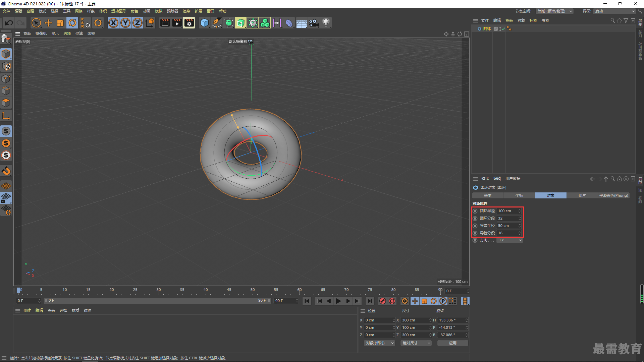Image resolution: width=644 pixels, height=362 pixels.
Task: Open the 方向 +Y dropdown
Action: (509, 240)
